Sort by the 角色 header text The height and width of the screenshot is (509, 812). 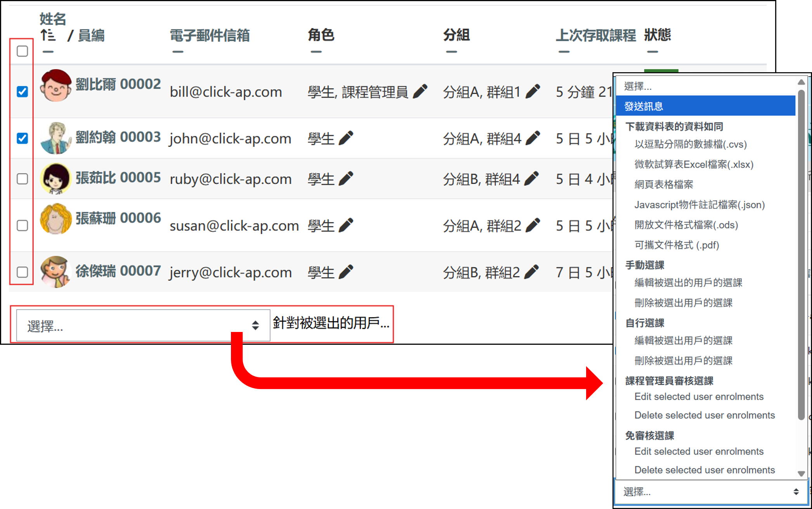[321, 35]
